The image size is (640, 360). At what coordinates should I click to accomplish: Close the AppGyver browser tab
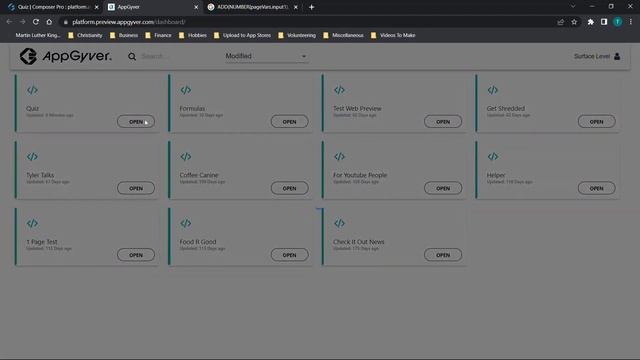click(x=196, y=7)
